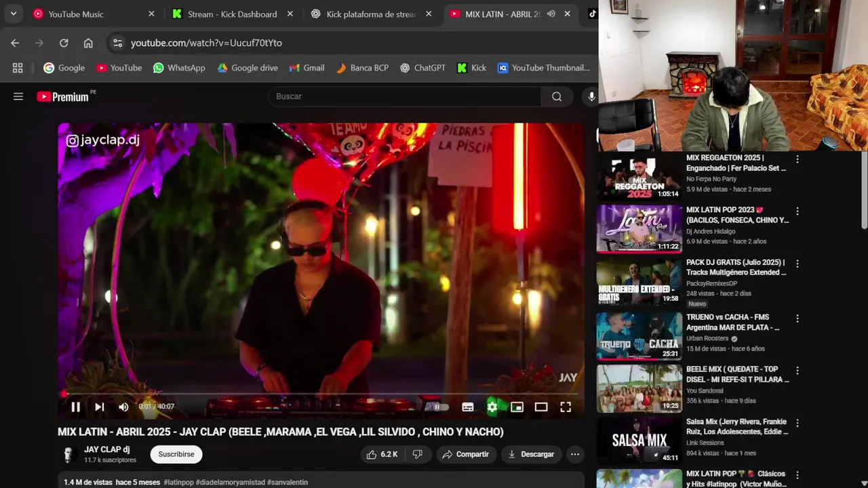Go forward in browser history
The height and width of the screenshot is (488, 868).
coord(39,43)
